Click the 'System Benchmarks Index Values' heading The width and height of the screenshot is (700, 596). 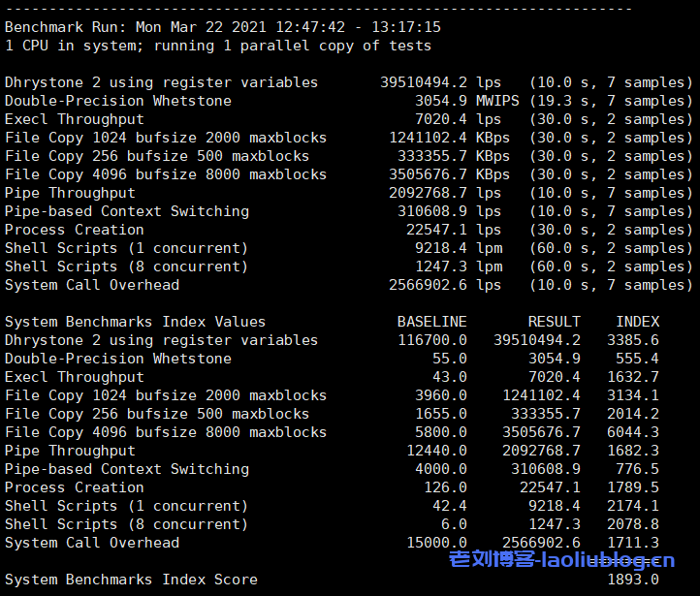click(135, 322)
